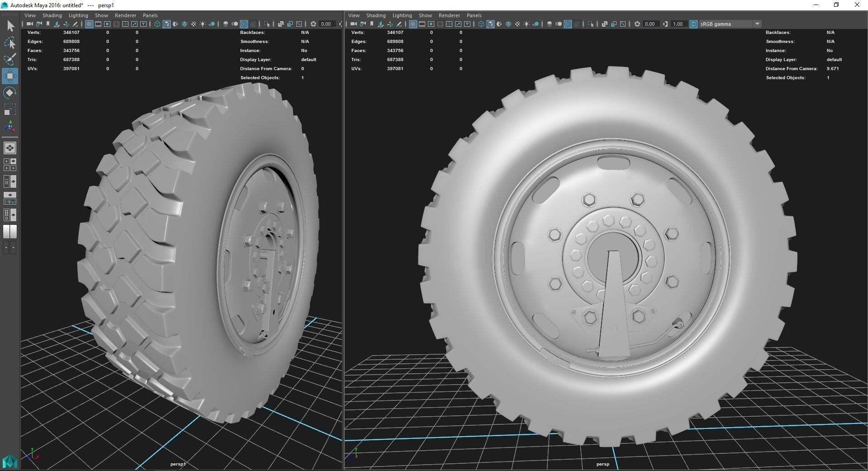The width and height of the screenshot is (868, 471).
Task: Click select camera icon in left viewport
Action: point(30,24)
